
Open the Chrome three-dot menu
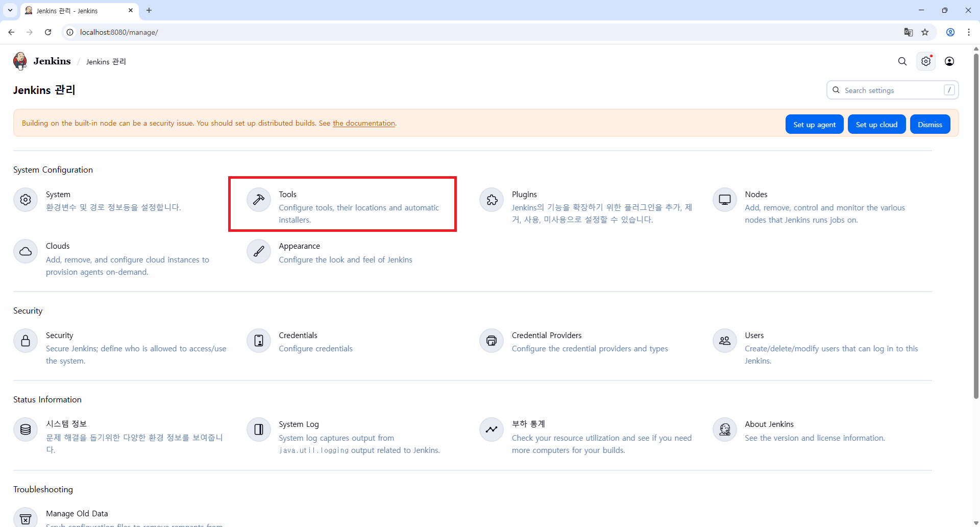point(969,32)
